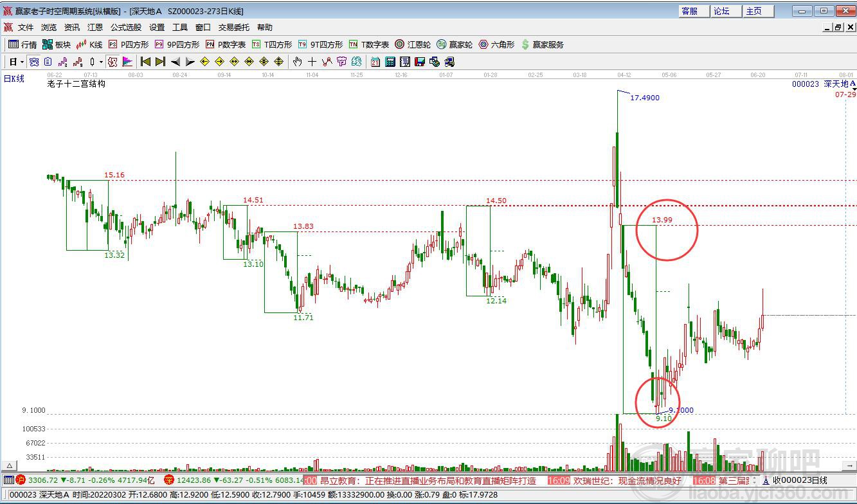The height and width of the screenshot is (504, 857).
Task: Select the P四方形 tool
Action: [129, 44]
